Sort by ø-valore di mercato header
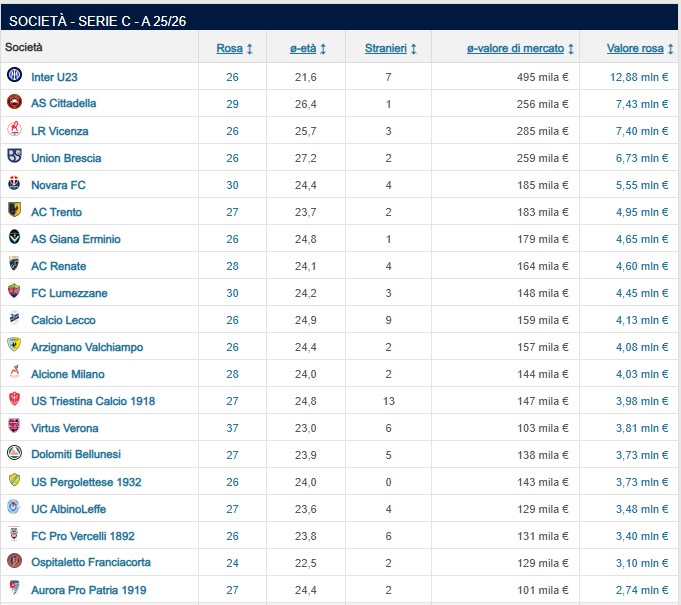 (520, 48)
